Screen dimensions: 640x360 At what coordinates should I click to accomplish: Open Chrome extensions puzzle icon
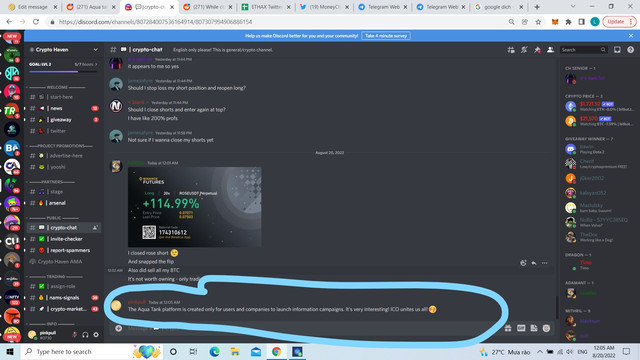pyautogui.click(x=568, y=22)
